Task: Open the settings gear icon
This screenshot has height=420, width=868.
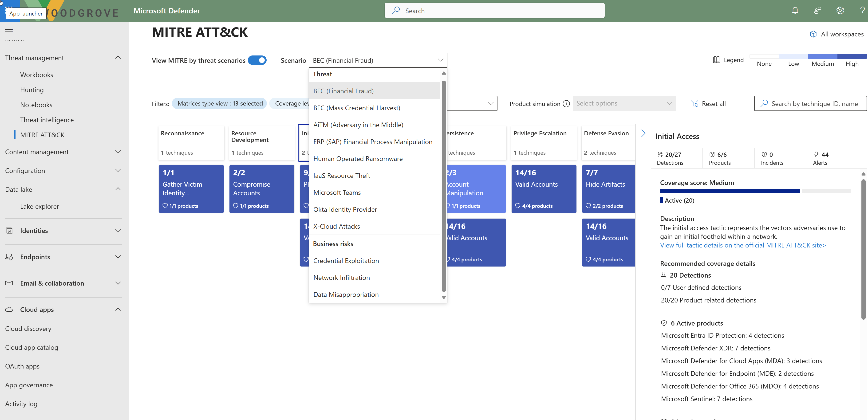Action: [x=840, y=10]
